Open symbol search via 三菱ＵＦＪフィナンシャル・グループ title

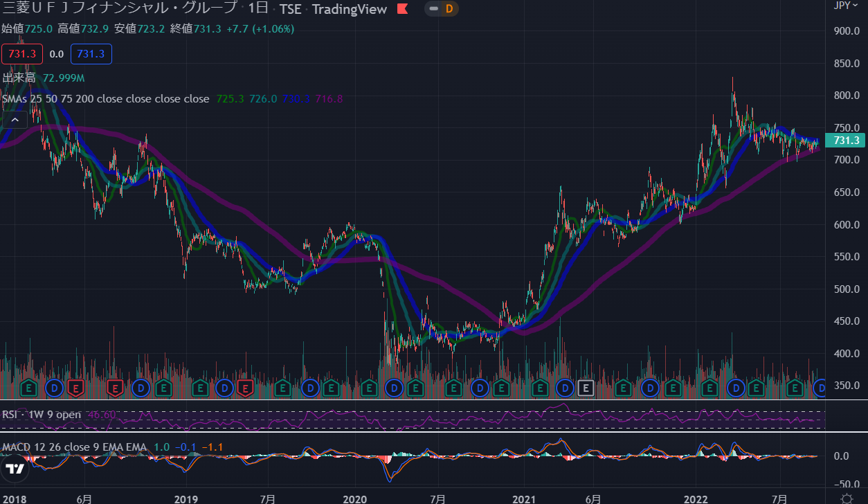(x=120, y=9)
